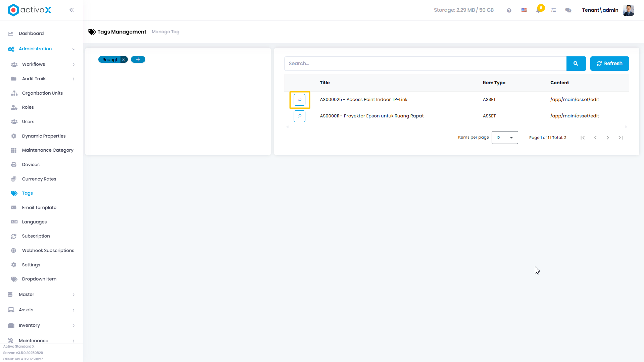Open Subscription menu item
644x362 pixels.
(36, 236)
